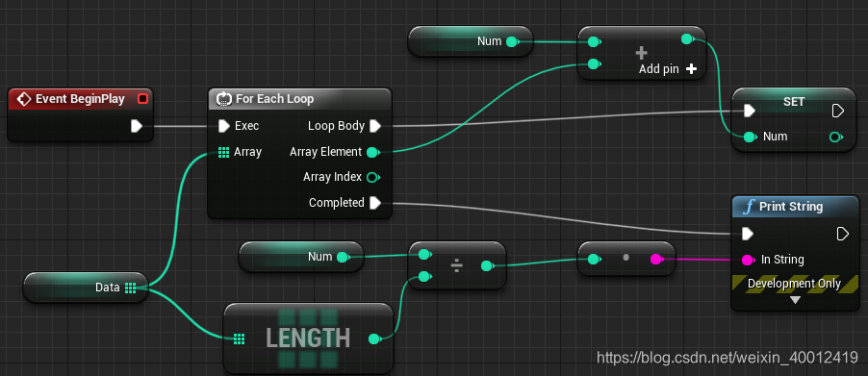This screenshot has width=868, height=376.
Task: Click Array Index output pin
Action: [x=373, y=178]
